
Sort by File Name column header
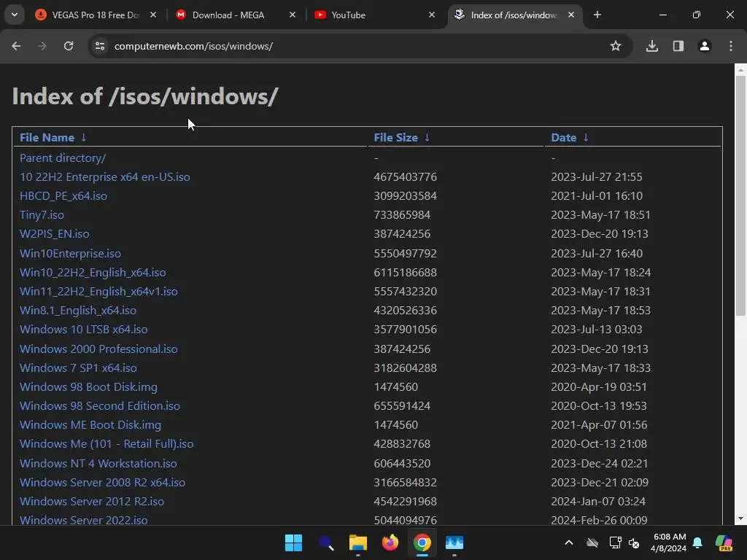click(x=47, y=138)
